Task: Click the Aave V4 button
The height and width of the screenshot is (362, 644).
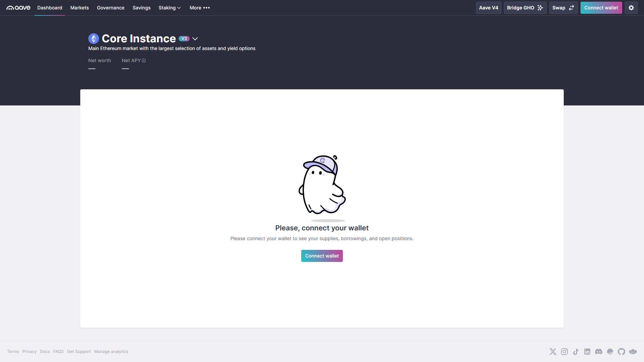Action: [x=489, y=8]
